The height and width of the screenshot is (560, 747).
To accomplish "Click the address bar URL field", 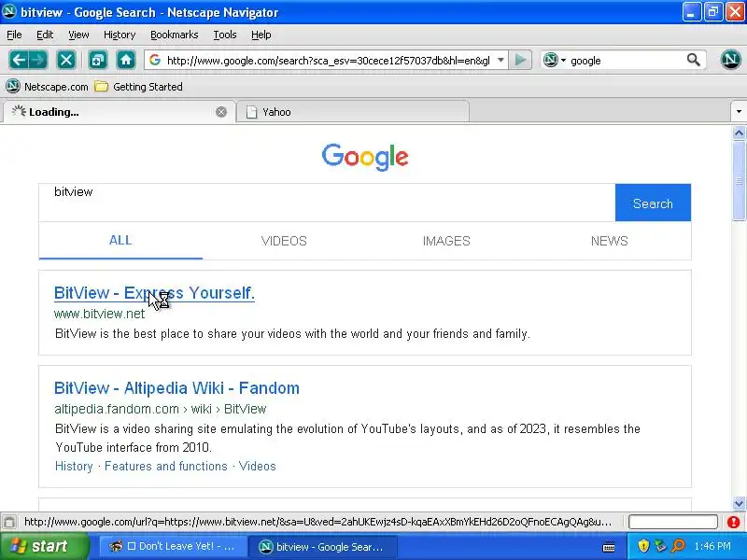I will coord(328,61).
